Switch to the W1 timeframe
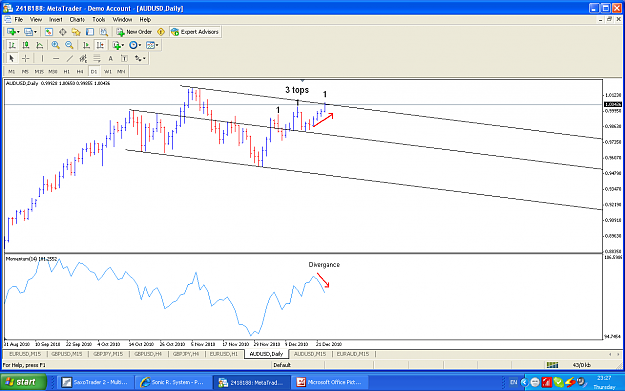 [108, 72]
